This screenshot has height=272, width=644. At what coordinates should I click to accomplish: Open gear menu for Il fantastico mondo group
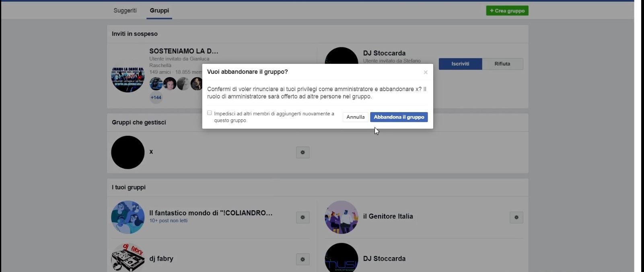(x=302, y=217)
